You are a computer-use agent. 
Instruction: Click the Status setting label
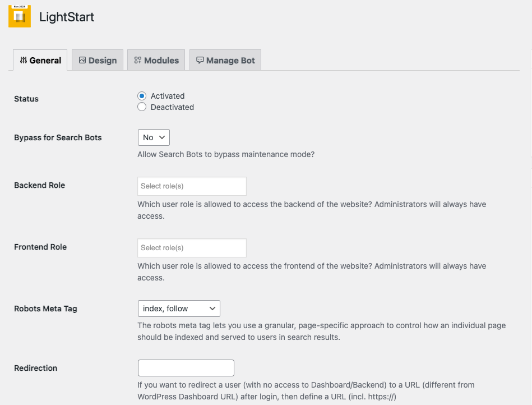coord(26,99)
